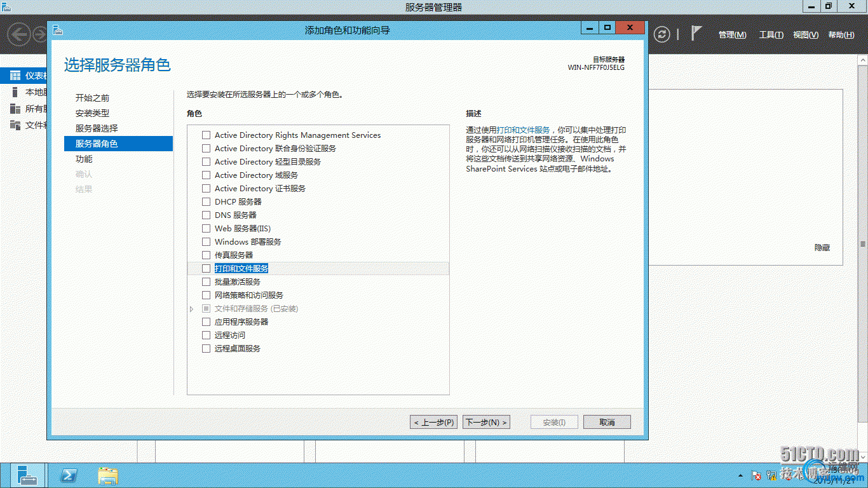
Task: Open File Explorer from the taskbar
Action: click(108, 476)
